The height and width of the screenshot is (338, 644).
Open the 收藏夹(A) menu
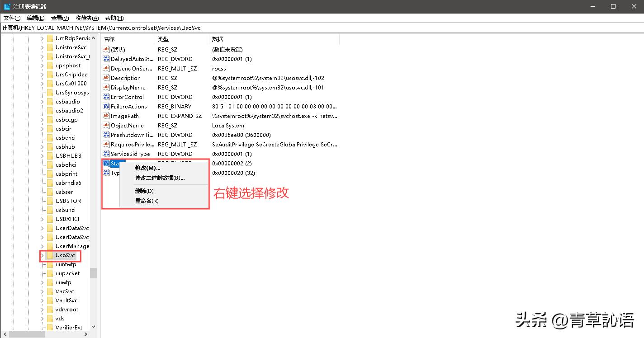click(87, 18)
